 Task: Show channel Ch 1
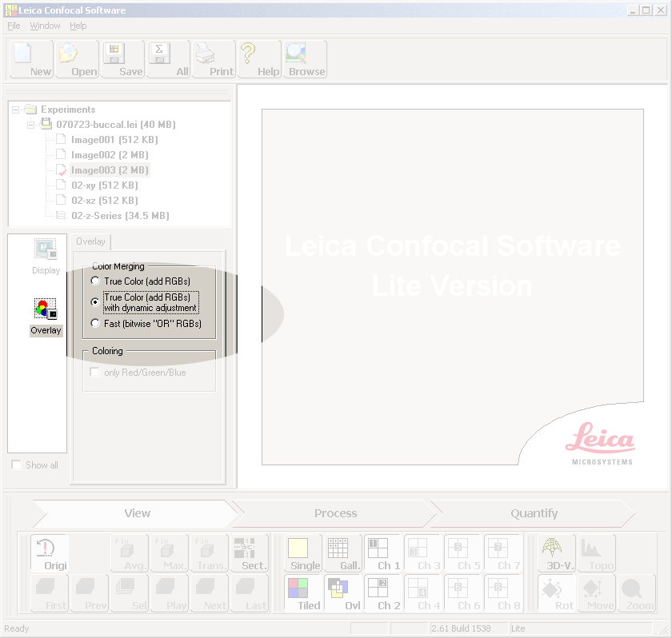click(x=383, y=553)
